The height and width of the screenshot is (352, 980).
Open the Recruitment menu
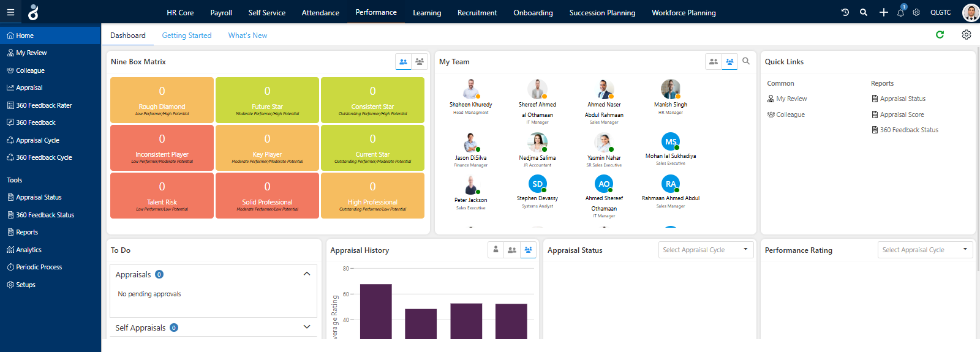(477, 12)
